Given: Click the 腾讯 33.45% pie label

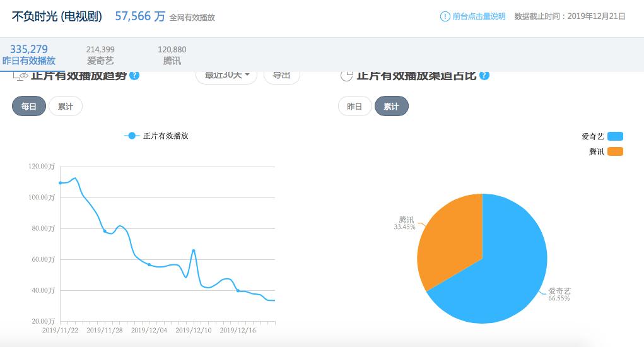Looking at the screenshot, I should [x=405, y=223].
